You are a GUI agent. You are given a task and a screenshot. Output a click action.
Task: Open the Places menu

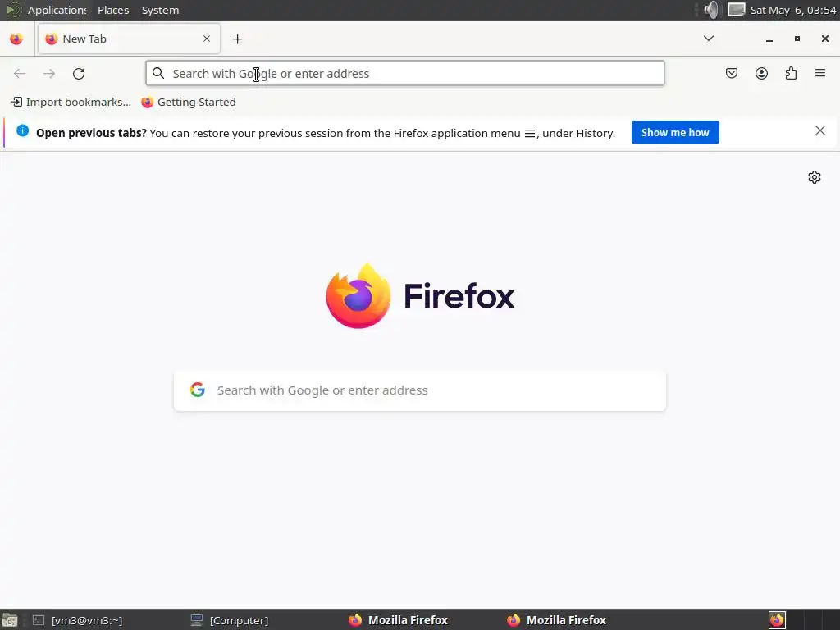pos(113,10)
